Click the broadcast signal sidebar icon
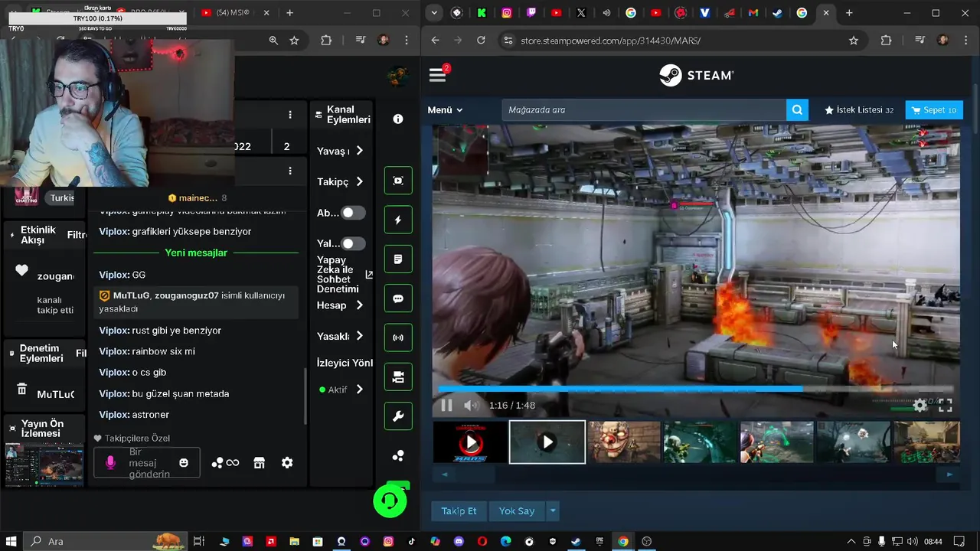The image size is (980, 551). pos(398,337)
